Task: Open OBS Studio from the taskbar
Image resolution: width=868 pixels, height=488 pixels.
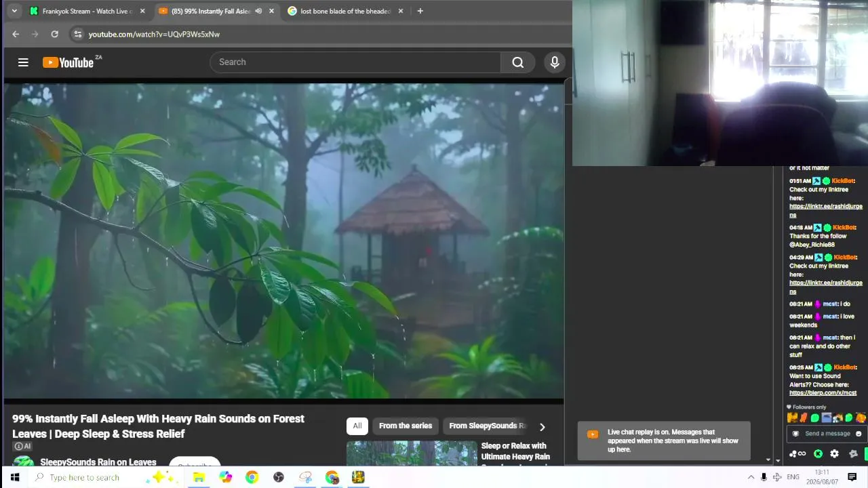Action: tap(279, 477)
